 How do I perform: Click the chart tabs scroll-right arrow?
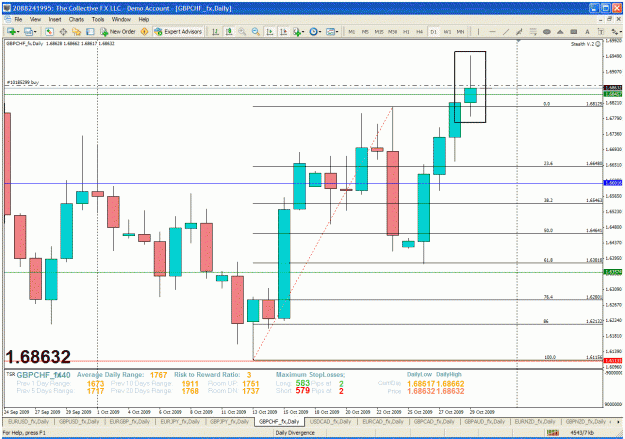click(x=619, y=421)
